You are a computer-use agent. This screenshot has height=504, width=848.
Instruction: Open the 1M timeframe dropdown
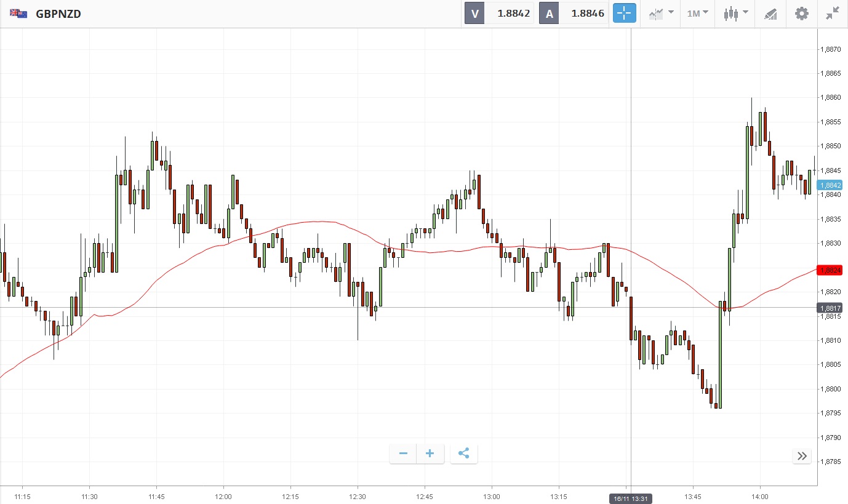[697, 13]
